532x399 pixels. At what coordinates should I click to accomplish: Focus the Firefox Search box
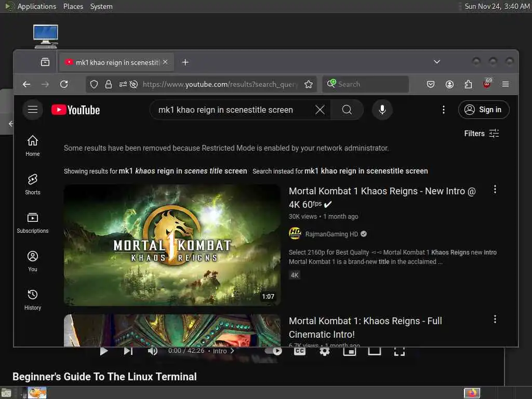[365, 84]
